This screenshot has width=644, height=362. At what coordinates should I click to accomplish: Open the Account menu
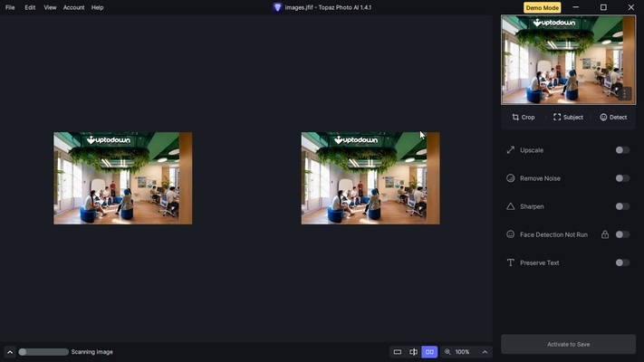point(74,7)
